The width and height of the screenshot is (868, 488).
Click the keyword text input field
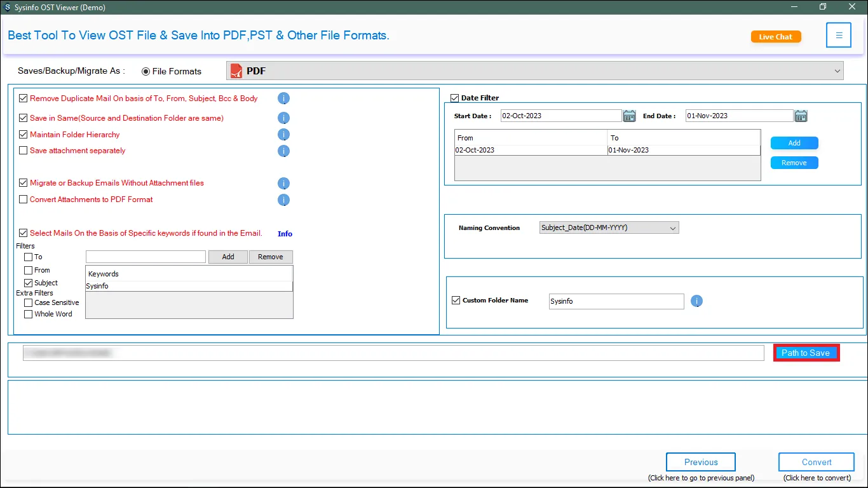[146, 257]
